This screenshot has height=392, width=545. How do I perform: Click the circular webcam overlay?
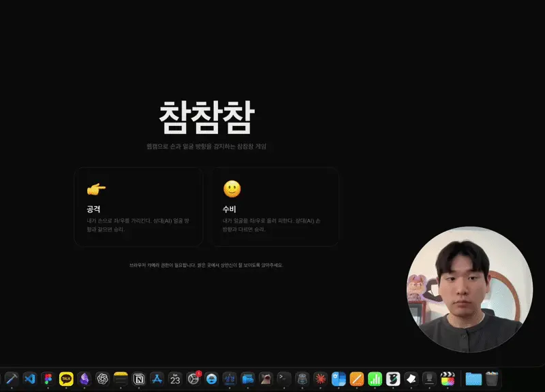[469, 289]
